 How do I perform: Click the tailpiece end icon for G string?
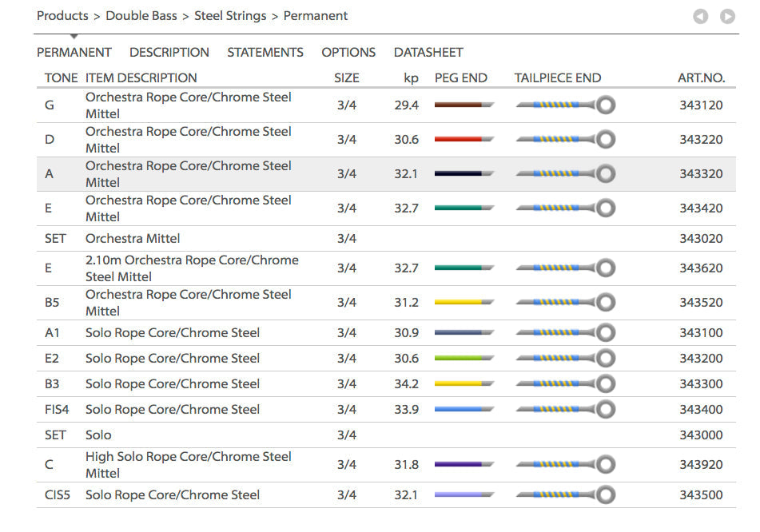pos(564,105)
